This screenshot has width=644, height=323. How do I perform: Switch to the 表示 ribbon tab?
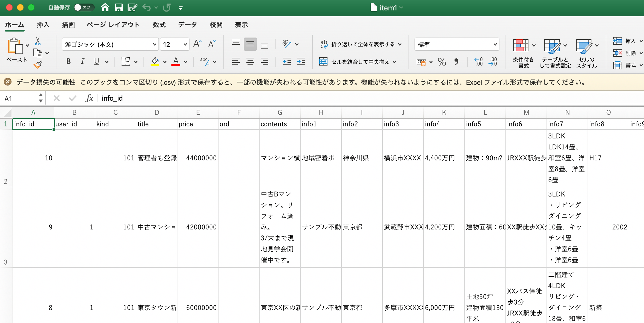point(241,25)
